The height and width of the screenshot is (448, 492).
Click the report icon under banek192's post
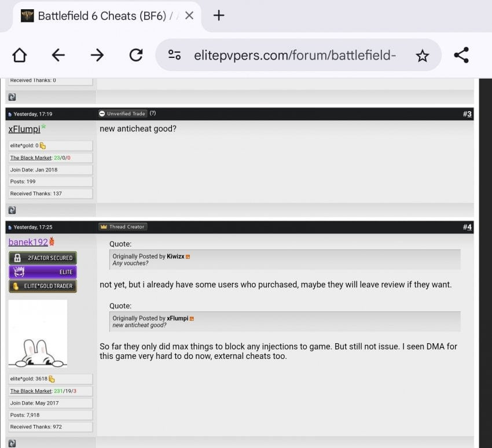pyautogui.click(x=12, y=443)
